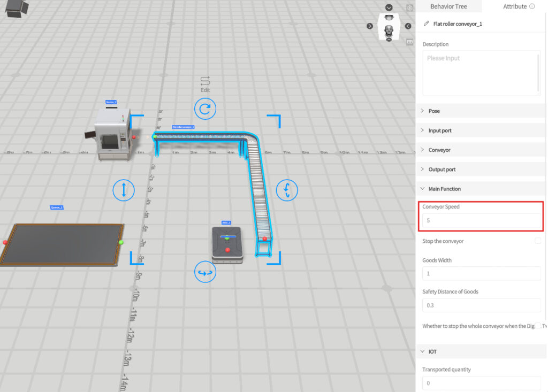Screen dimensions: 548x392
Task: Click the horizontal flip handle below conveyor
Action: [205, 272]
